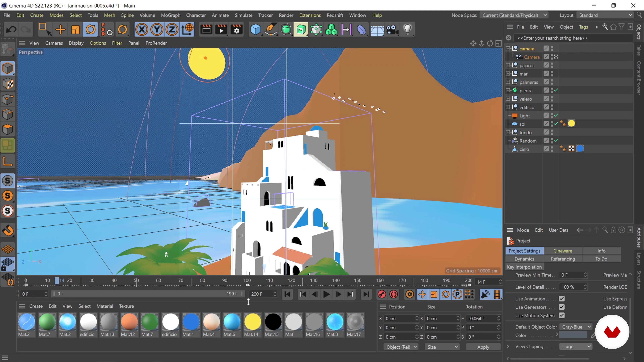644x362 pixels.
Task: Render to Picture Viewer
Action: (x=221, y=30)
